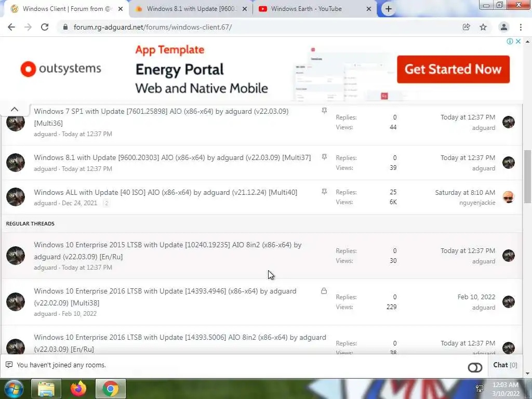This screenshot has width=532, height=399.
Task: Open Windows 10 Enterprise 2015 LTSB thread
Action: (168, 251)
